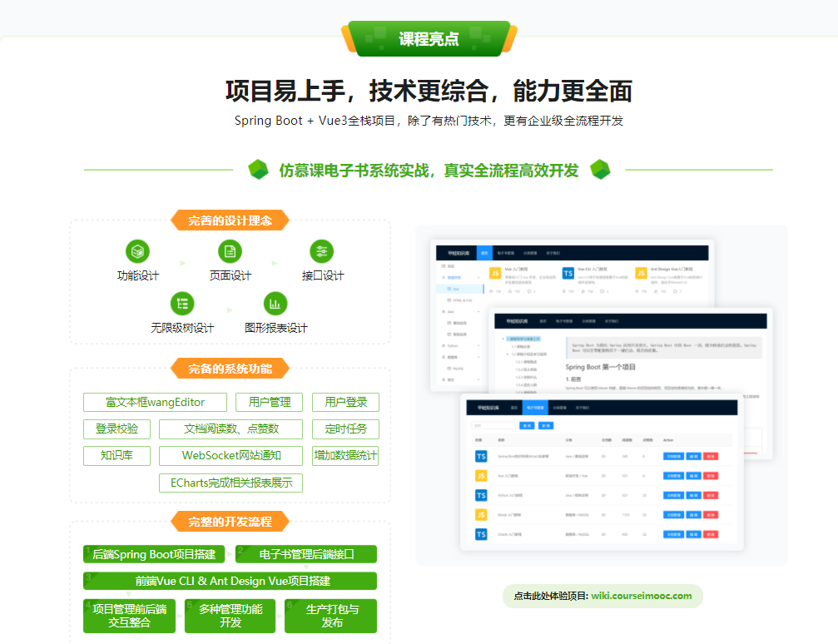Click the 图形报表设计 bar chart icon
The image size is (838, 644).
pos(275,303)
